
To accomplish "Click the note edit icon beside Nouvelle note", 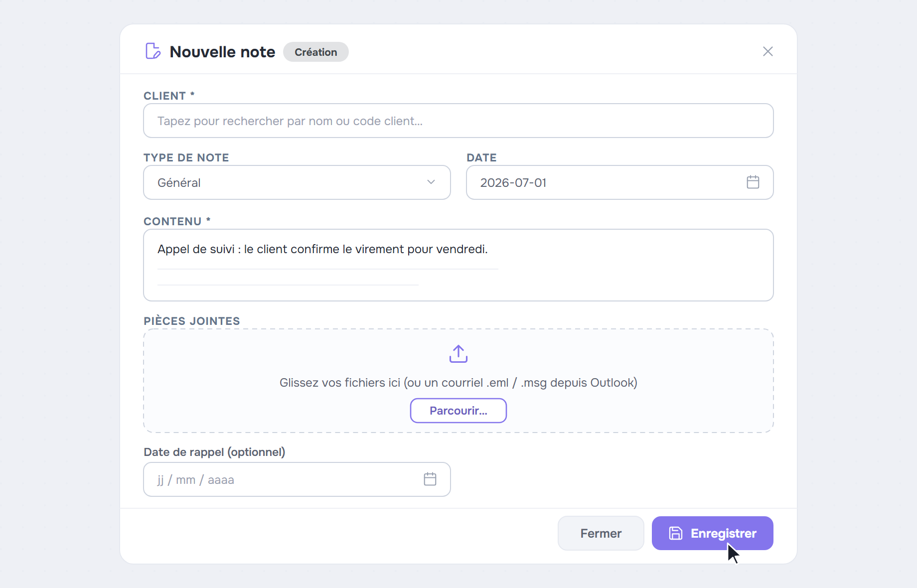I will point(153,51).
